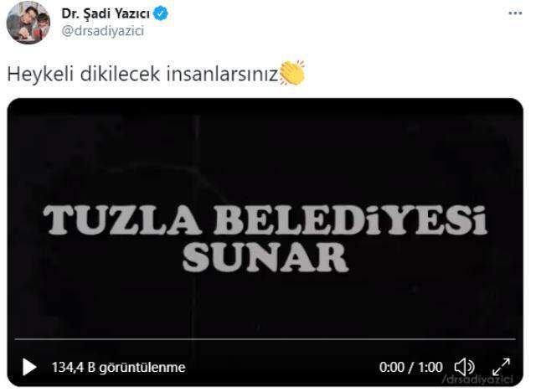The height and width of the screenshot is (392, 536).
Task: Click the TUZLA title word in video
Action: point(122,219)
